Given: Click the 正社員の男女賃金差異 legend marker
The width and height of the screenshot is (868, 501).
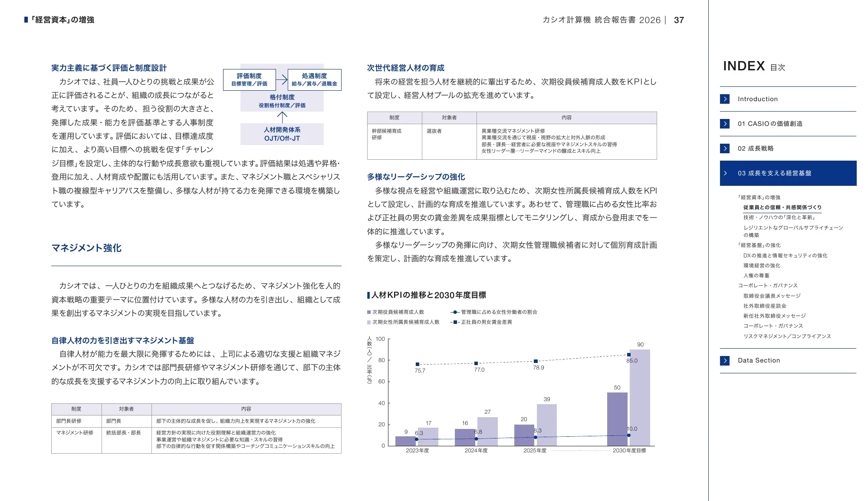Looking at the screenshot, I should click(x=454, y=322).
